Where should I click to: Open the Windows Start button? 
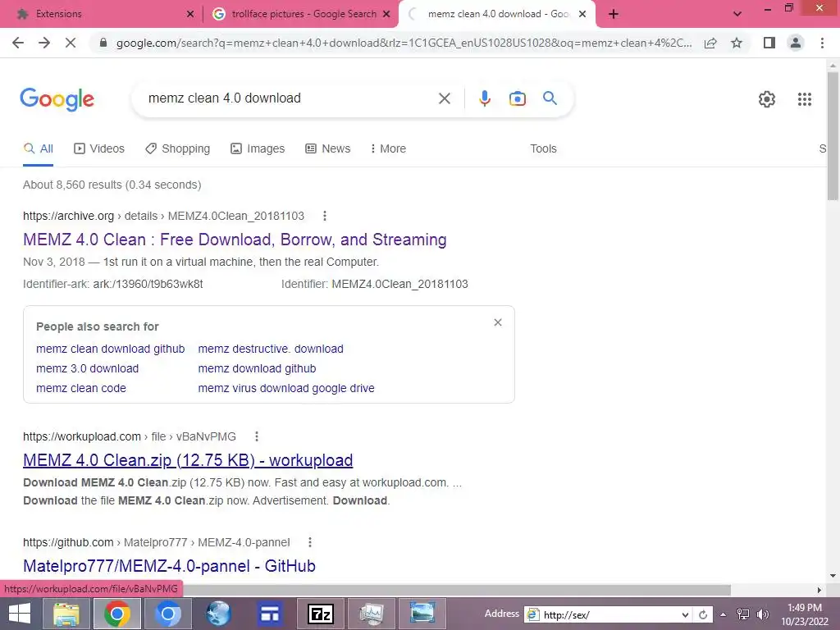coord(20,614)
